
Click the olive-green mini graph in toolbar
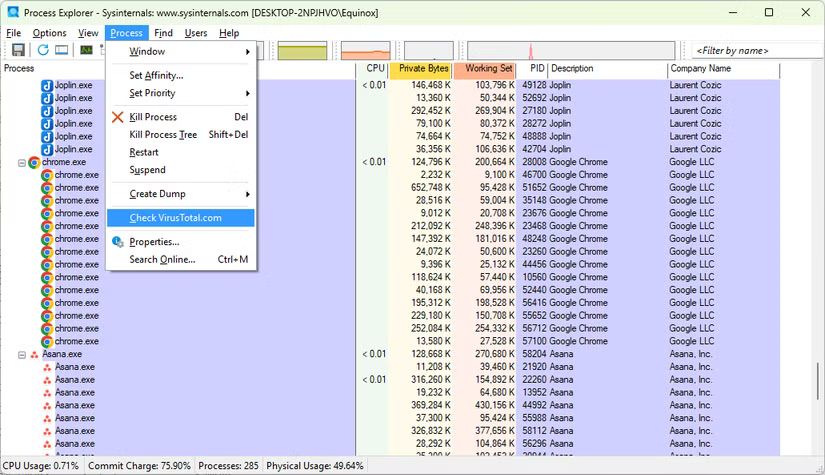pos(302,51)
